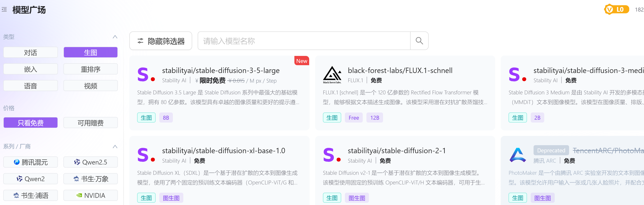Click 限时免费 price on stable-diffusion-3-5-large

pyautogui.click(x=212, y=81)
